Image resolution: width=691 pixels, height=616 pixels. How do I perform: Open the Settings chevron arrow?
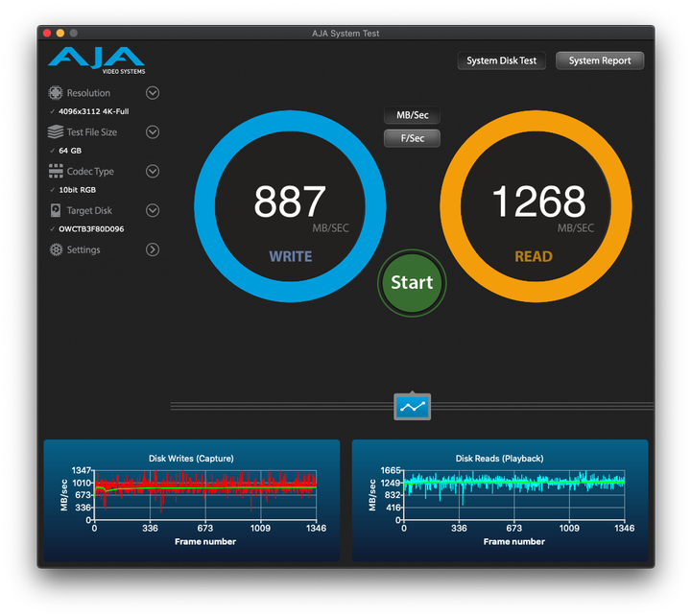coord(153,250)
